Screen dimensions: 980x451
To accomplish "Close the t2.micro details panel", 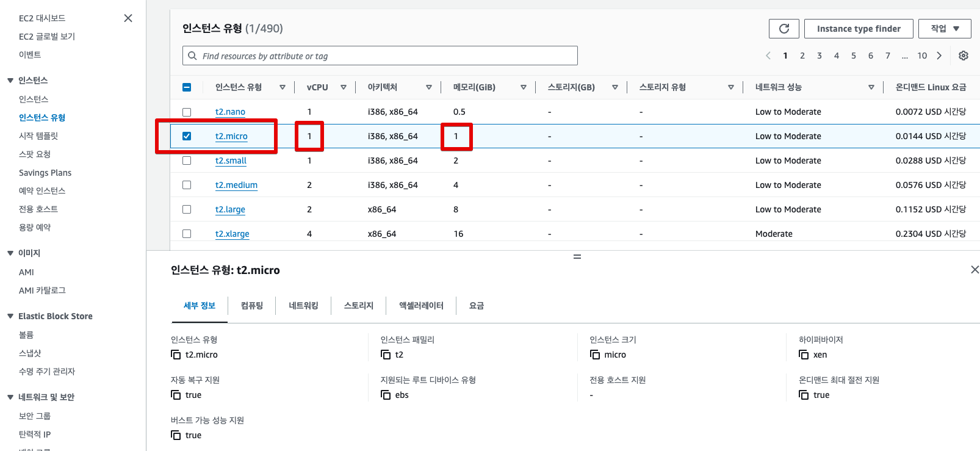I will pyautogui.click(x=975, y=270).
